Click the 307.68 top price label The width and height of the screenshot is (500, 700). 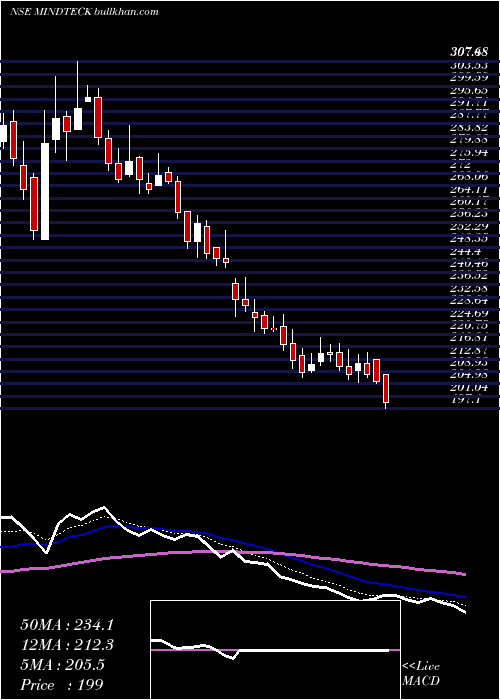pyautogui.click(x=468, y=52)
